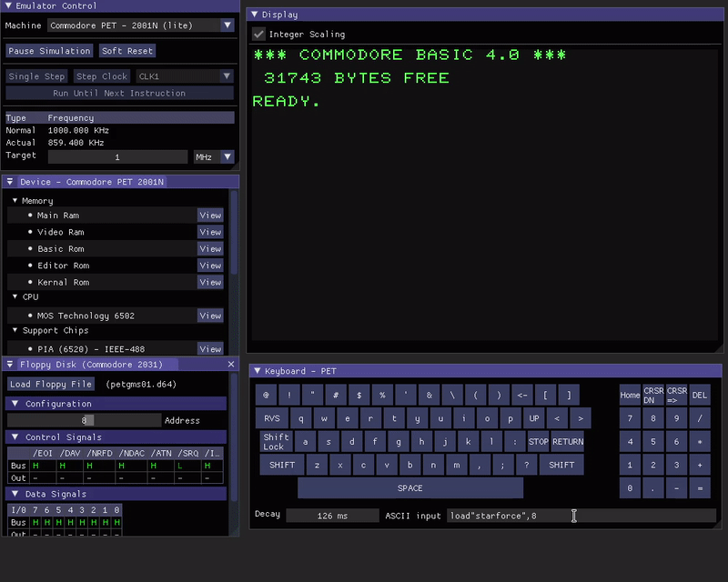Collapse the Emulator Control panel
The width and height of the screenshot is (728, 582).
[x=8, y=5]
